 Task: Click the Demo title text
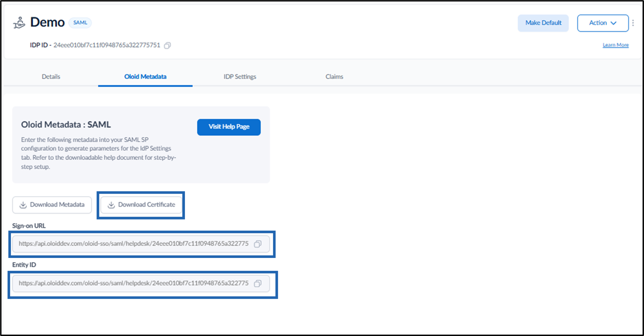pyautogui.click(x=47, y=22)
